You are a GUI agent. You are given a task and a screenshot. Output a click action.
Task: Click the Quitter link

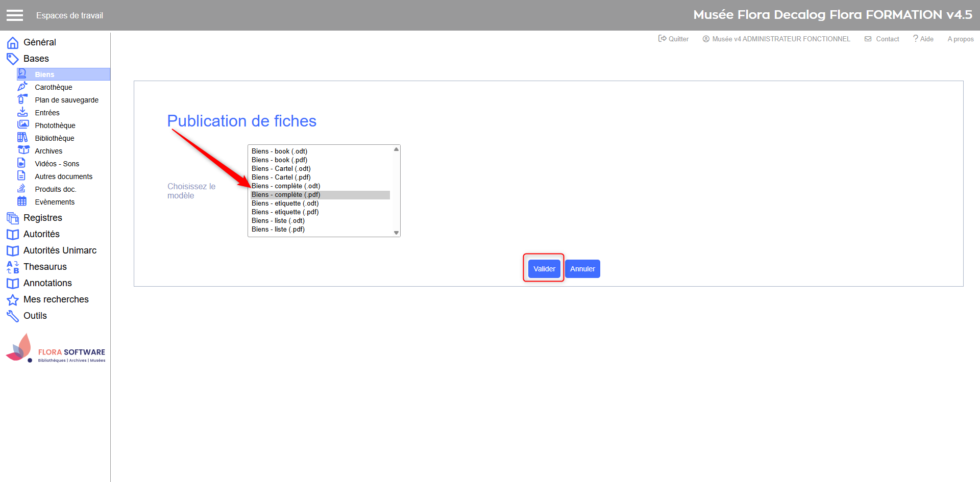[x=674, y=39]
